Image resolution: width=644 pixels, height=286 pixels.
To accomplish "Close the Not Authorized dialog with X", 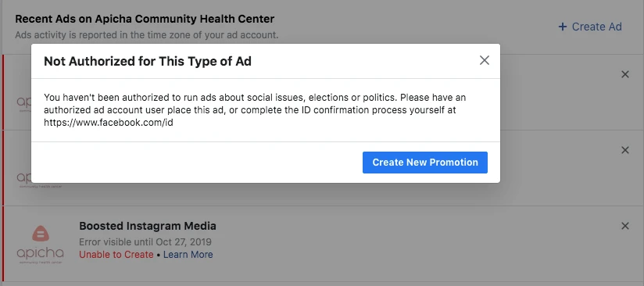I will pyautogui.click(x=485, y=60).
